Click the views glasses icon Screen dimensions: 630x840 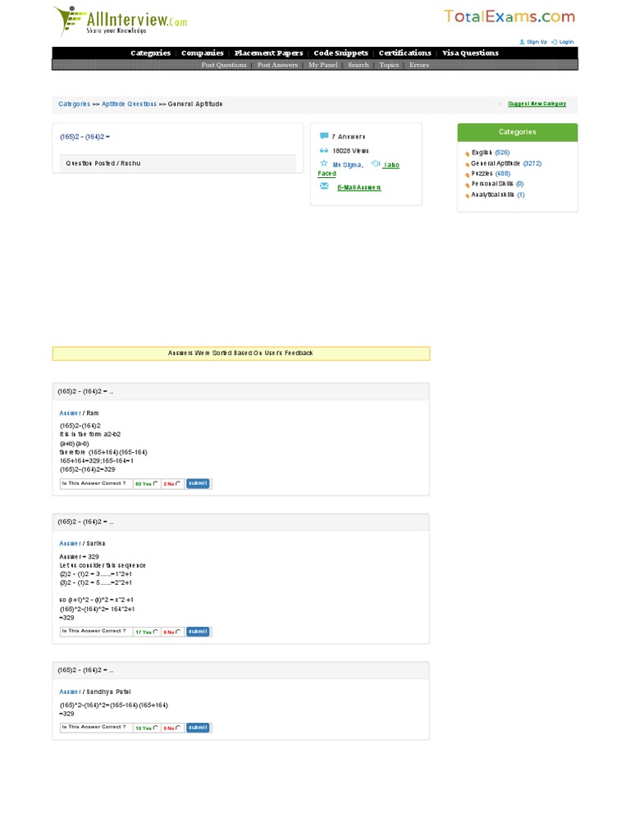(x=324, y=151)
